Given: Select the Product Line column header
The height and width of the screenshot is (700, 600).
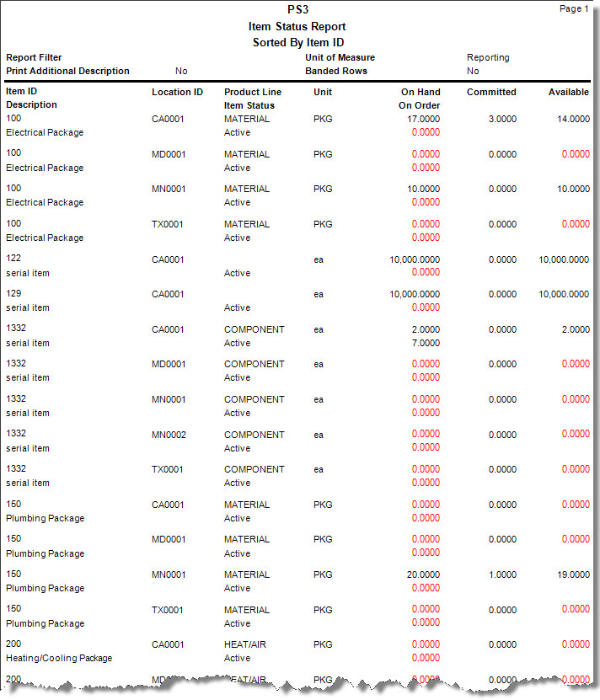Looking at the screenshot, I should coord(253,92).
